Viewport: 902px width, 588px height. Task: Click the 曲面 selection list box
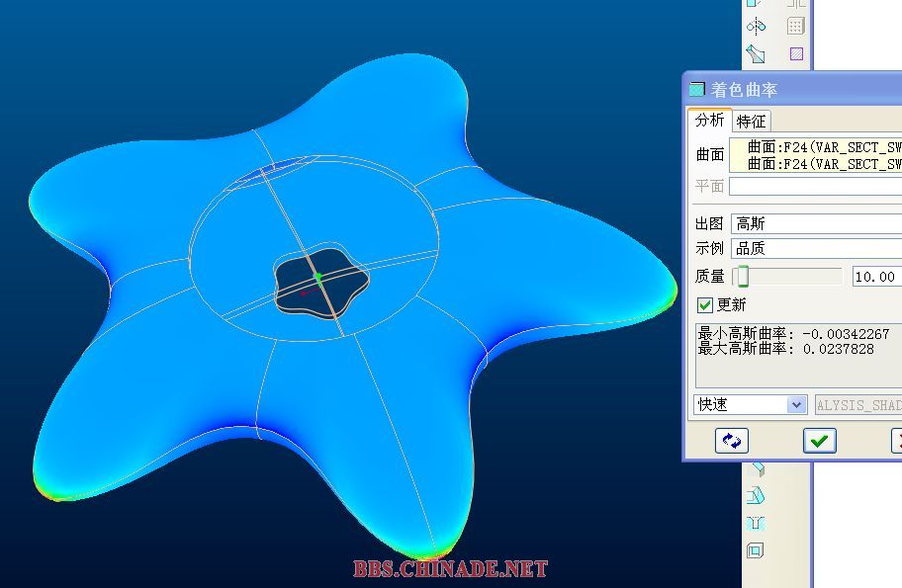[816, 155]
